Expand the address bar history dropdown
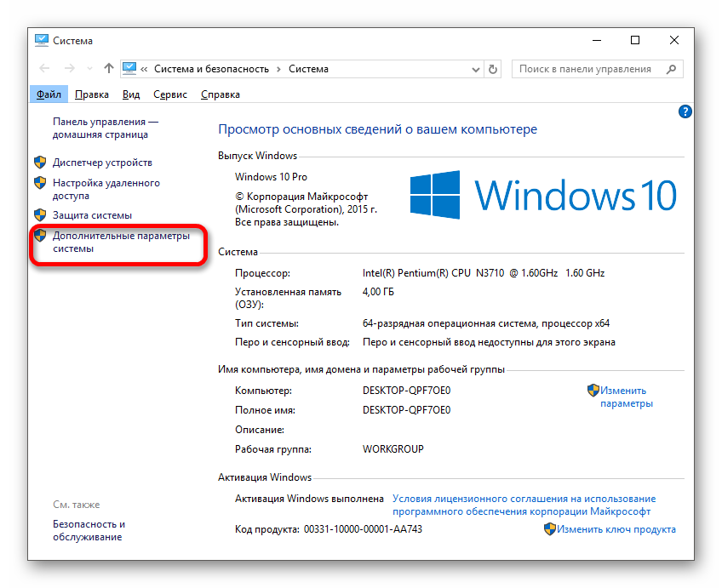Image resolution: width=722 pixels, height=588 pixels. 476,70
